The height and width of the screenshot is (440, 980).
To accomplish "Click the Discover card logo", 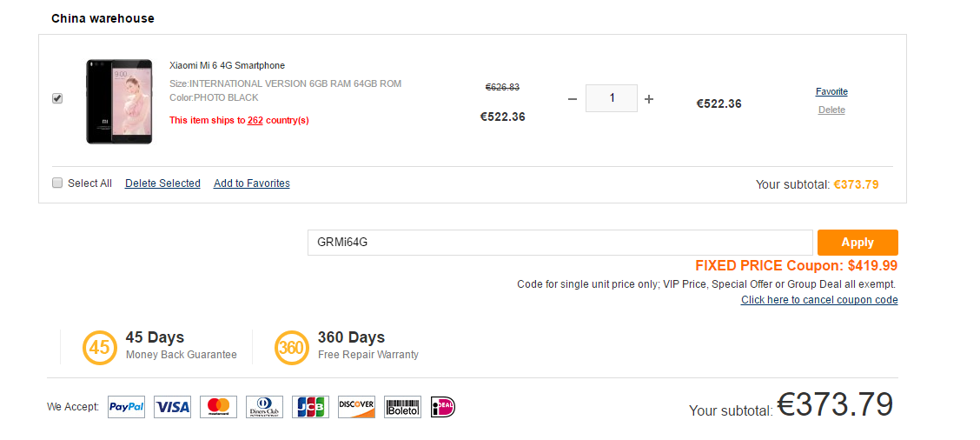I will click(356, 407).
